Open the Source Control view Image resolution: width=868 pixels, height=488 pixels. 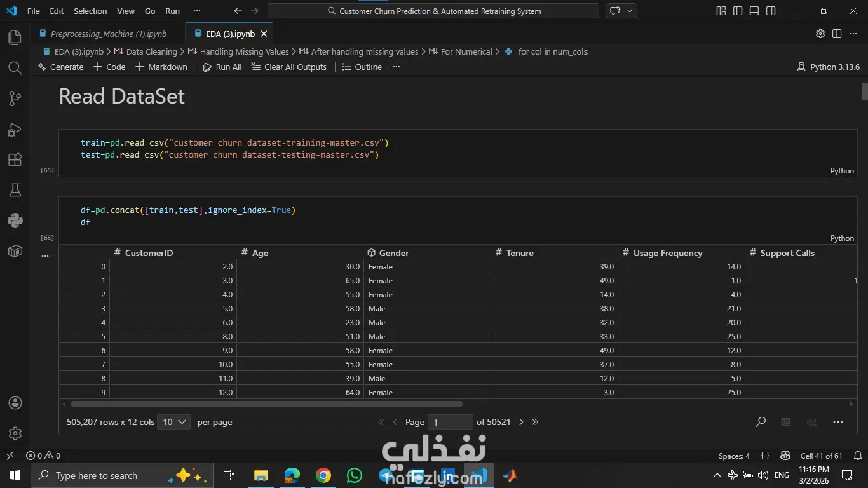(15, 98)
